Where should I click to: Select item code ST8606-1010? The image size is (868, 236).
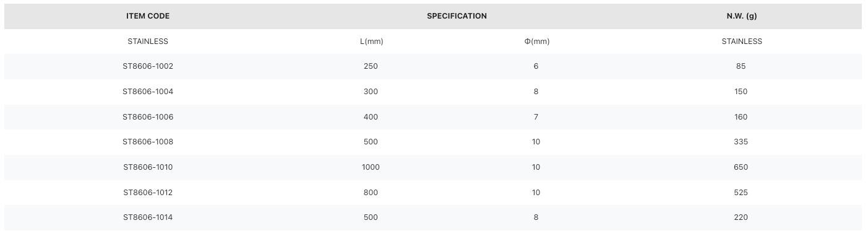click(148, 167)
